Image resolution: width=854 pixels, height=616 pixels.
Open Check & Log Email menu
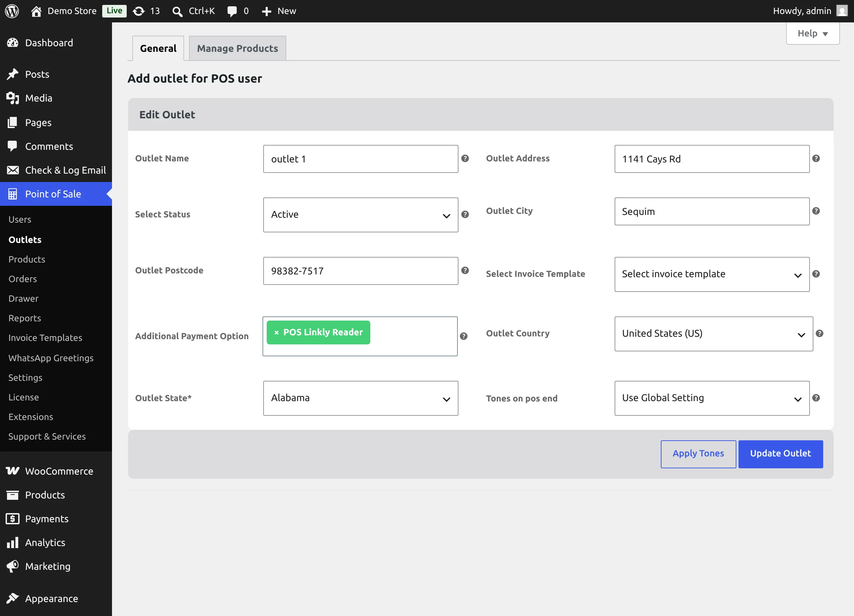coord(56,170)
